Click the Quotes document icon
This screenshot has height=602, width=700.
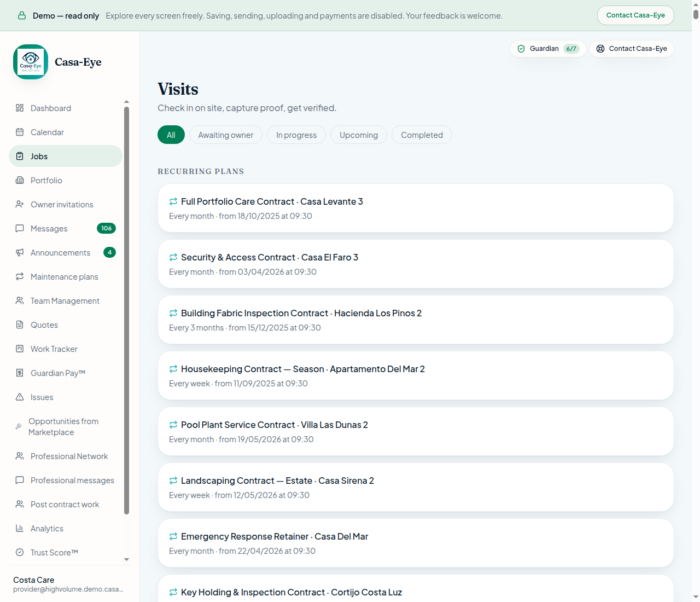coord(20,325)
